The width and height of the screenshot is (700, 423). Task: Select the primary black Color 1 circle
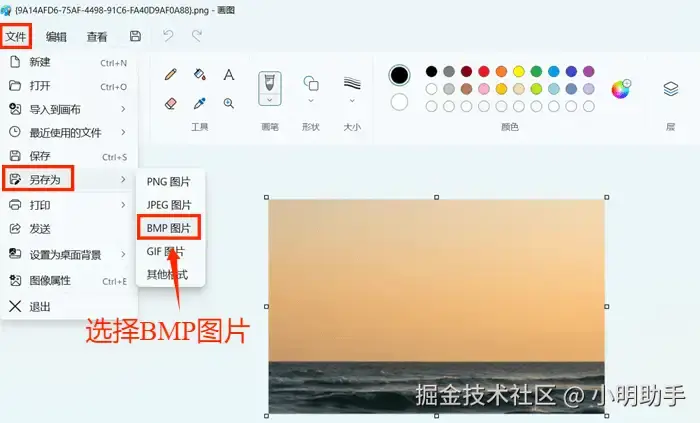pos(399,75)
